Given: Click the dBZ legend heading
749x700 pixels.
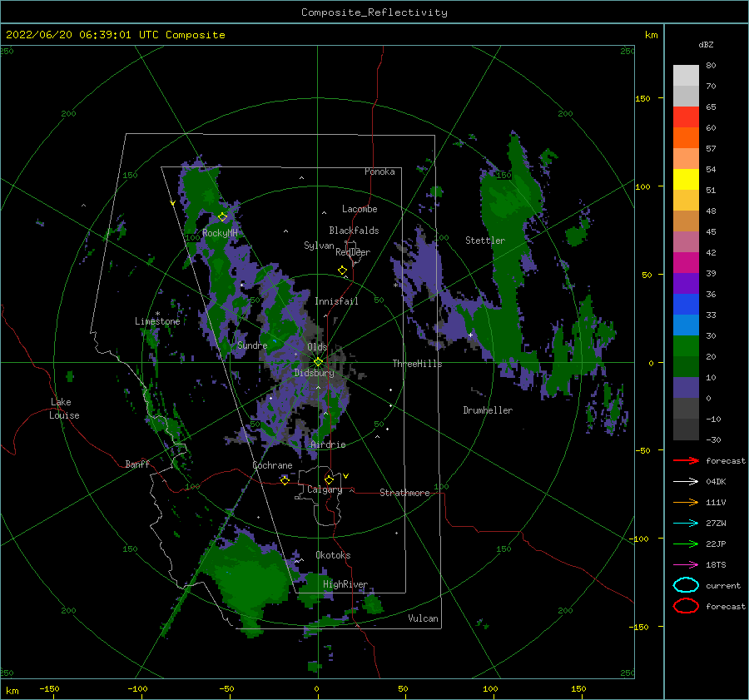Looking at the screenshot, I should tap(706, 44).
